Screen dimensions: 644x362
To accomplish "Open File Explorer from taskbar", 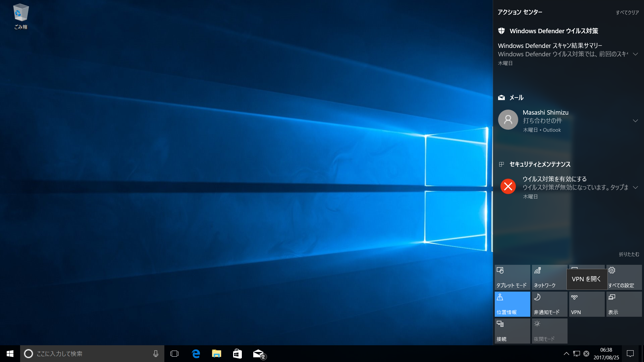I will [x=217, y=354].
